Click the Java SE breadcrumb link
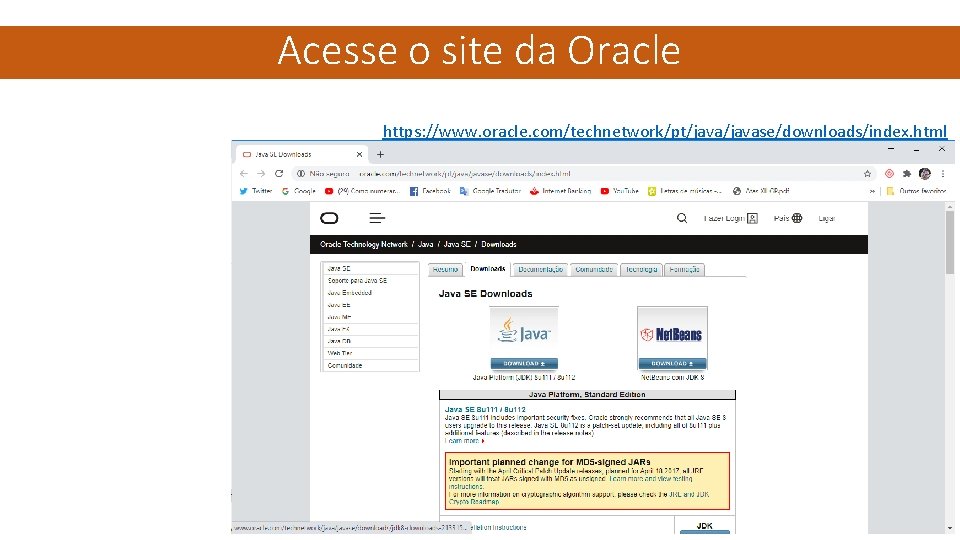Image resolution: width=960 pixels, height=540 pixels. pyautogui.click(x=457, y=244)
